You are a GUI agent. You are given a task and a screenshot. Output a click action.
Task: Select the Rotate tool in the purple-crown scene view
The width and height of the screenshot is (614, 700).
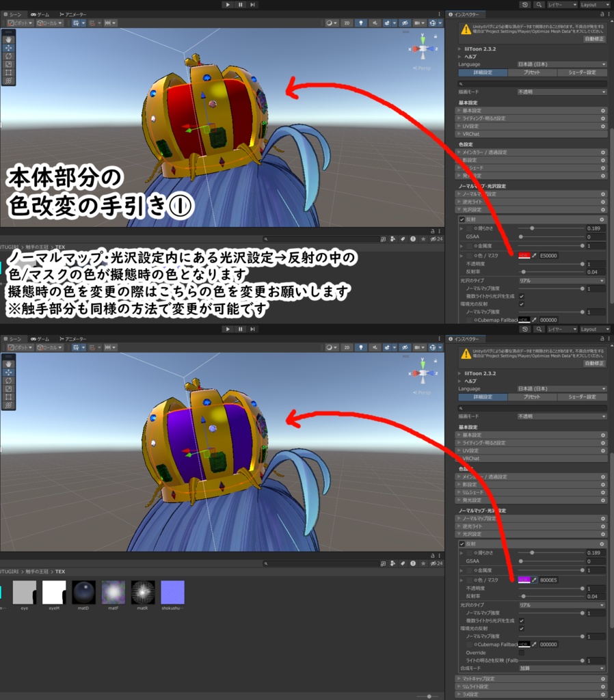8,380
